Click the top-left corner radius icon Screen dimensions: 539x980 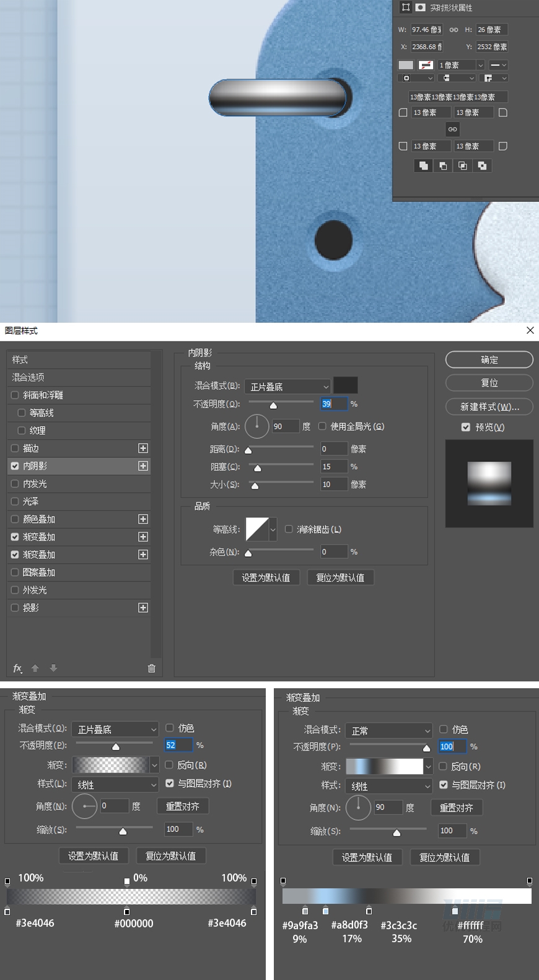pyautogui.click(x=403, y=113)
